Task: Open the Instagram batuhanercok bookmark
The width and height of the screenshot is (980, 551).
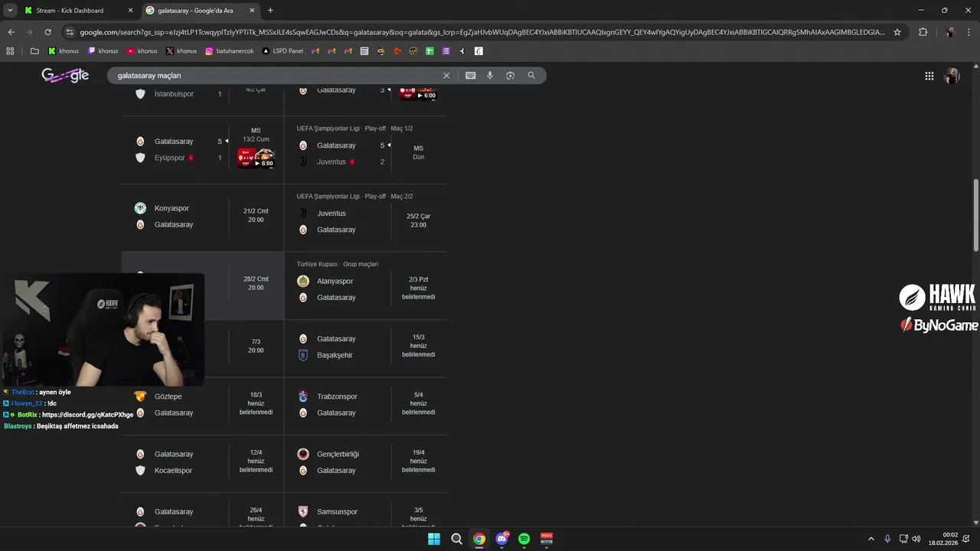Action: tap(230, 51)
